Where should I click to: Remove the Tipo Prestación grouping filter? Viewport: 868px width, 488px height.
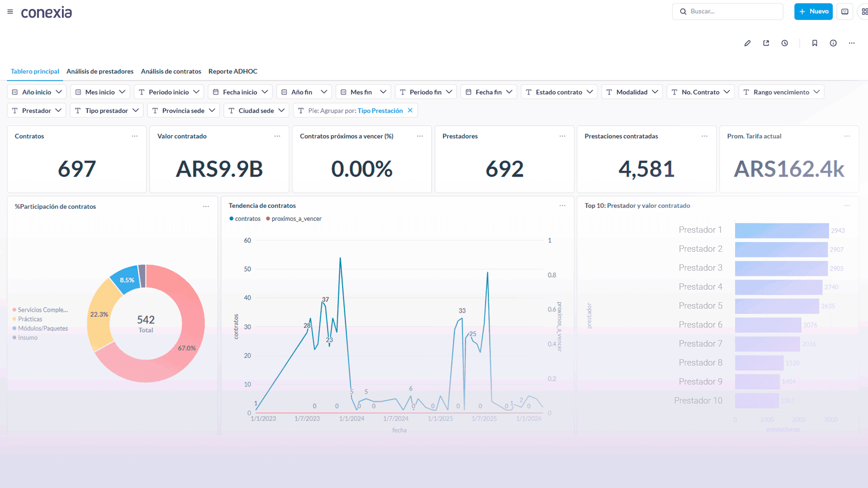410,111
